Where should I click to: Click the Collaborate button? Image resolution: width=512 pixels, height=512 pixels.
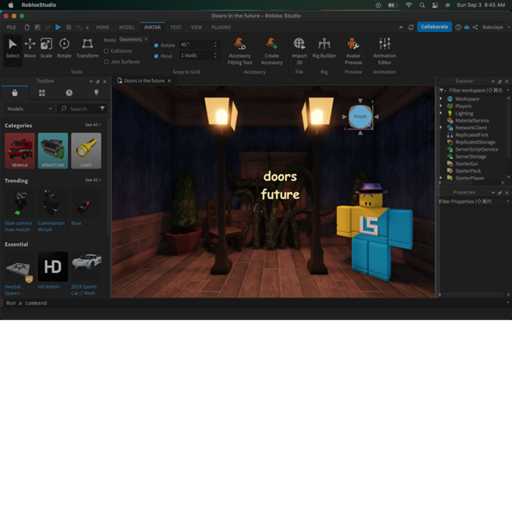pyautogui.click(x=434, y=27)
